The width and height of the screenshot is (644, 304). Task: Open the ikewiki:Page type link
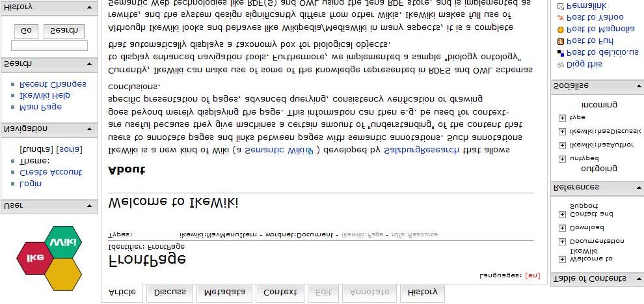362,235
